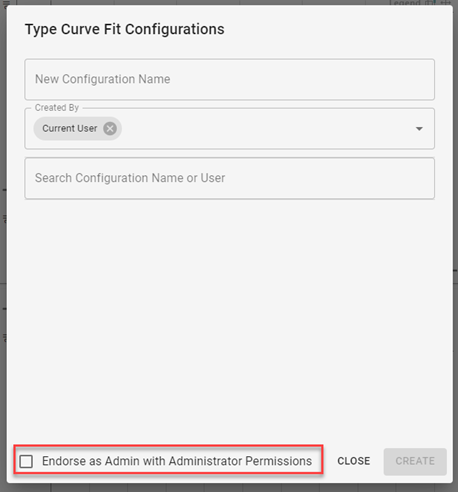The width and height of the screenshot is (458, 492).
Task: Click the Legend label behind the dialog
Action: pyautogui.click(x=405, y=2)
